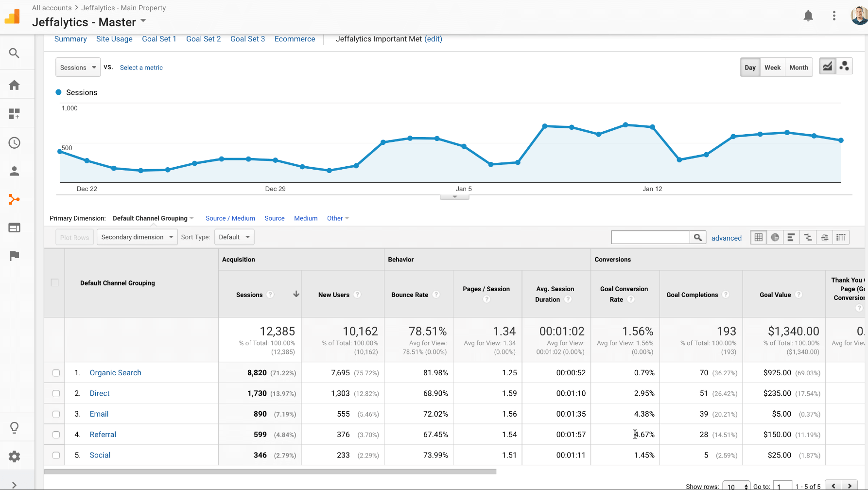Switch to line chart view icon

coord(827,66)
